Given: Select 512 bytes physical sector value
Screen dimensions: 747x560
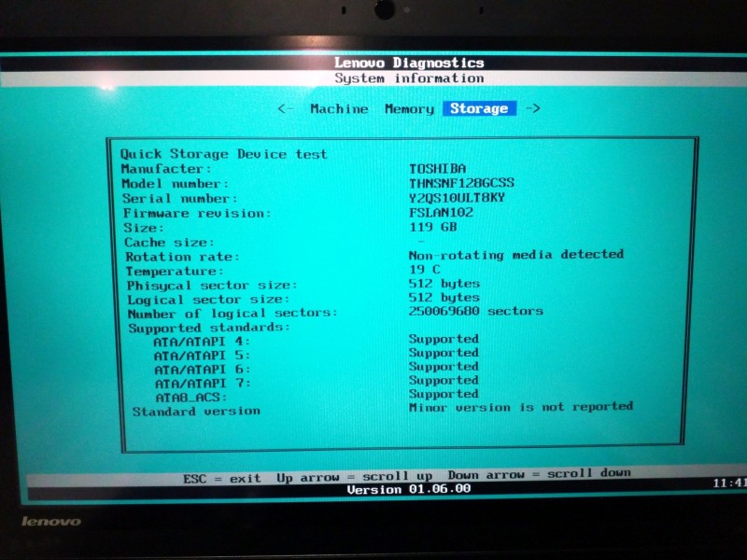Looking at the screenshot, I should point(444,284).
